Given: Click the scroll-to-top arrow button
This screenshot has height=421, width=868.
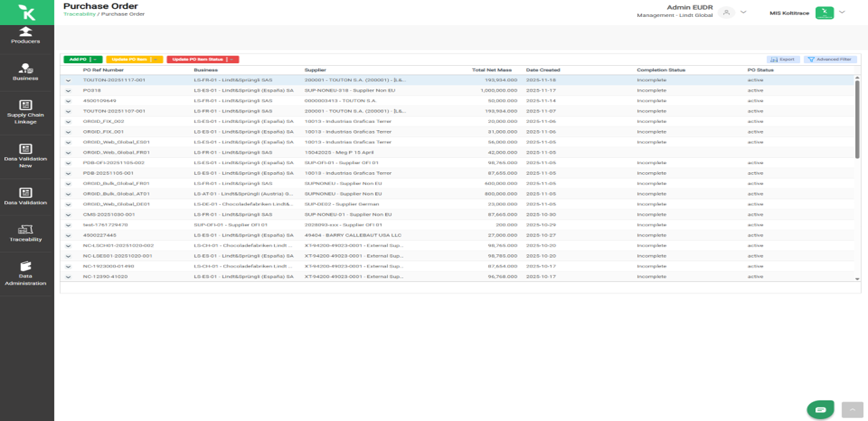Looking at the screenshot, I should [x=852, y=409].
